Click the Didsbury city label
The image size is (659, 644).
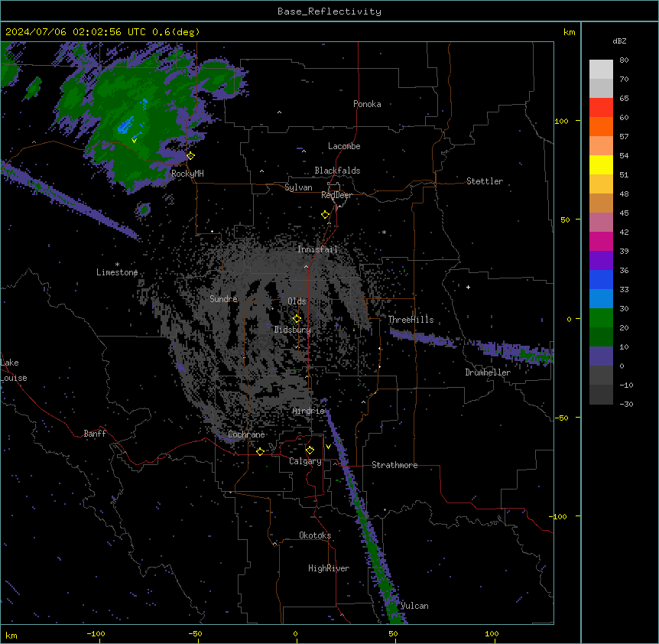pyautogui.click(x=293, y=330)
